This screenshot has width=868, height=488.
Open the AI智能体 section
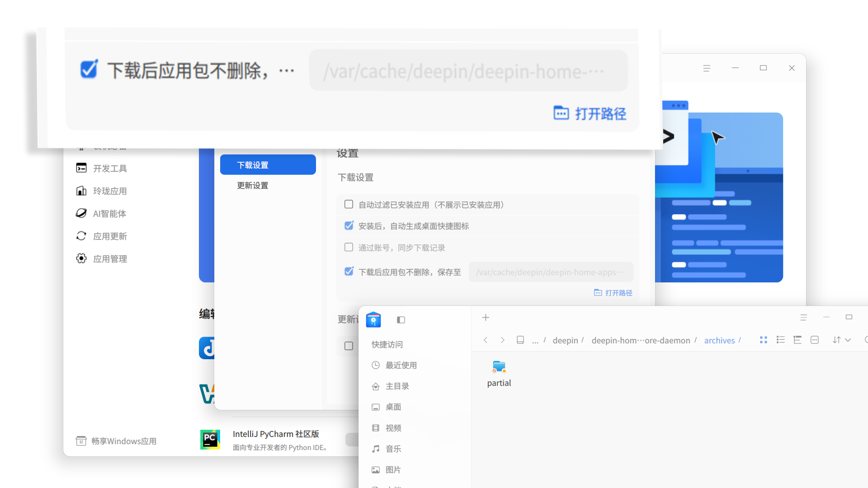[109, 213]
